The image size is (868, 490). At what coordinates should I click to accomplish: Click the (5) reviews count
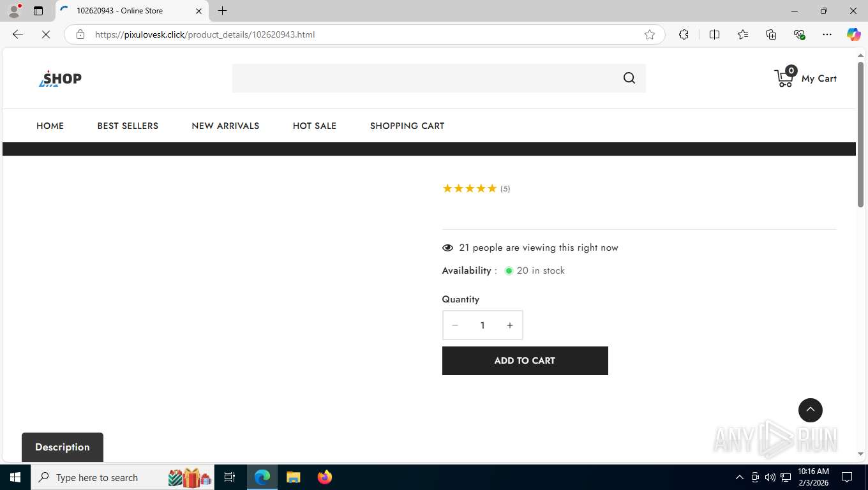pyautogui.click(x=505, y=189)
